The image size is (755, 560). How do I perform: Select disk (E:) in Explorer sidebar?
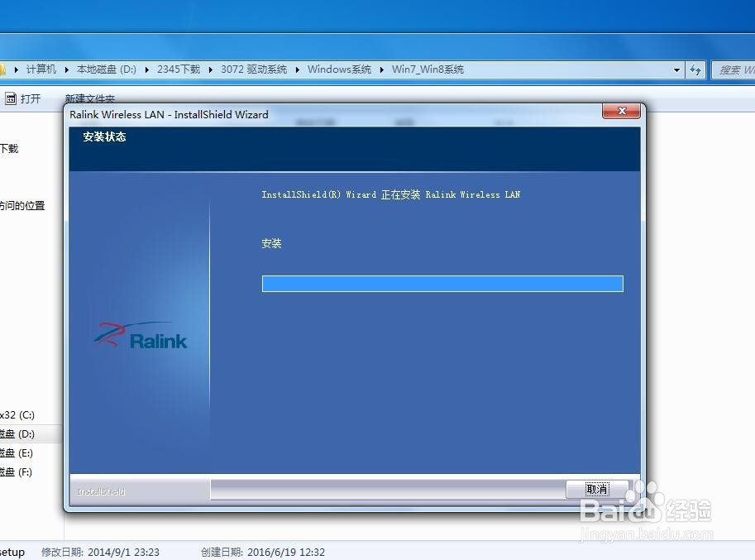(17, 453)
